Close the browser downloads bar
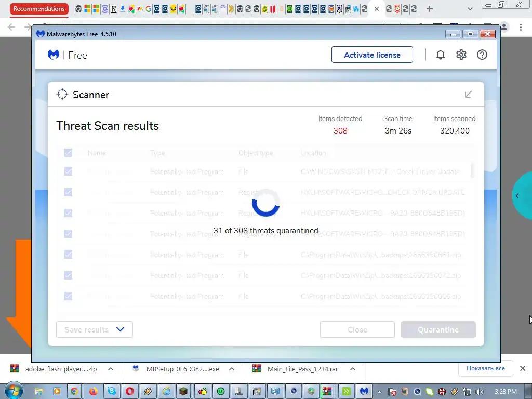The width and height of the screenshot is (532, 399). click(523, 368)
